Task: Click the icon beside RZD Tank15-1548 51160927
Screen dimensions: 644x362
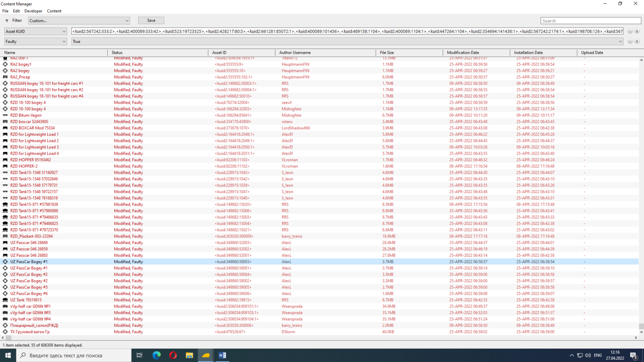Action: [x=5, y=172]
